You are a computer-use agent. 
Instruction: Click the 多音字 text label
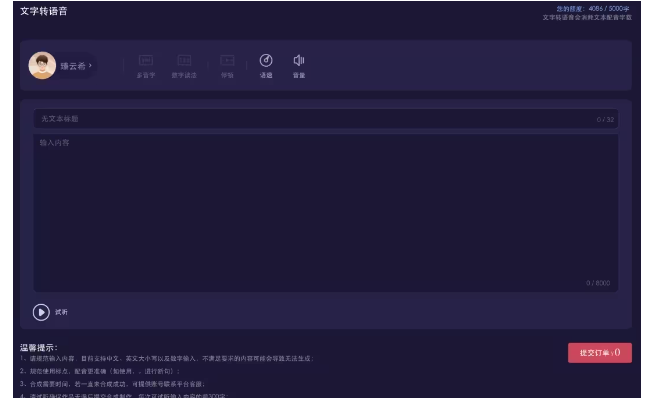pos(146,76)
